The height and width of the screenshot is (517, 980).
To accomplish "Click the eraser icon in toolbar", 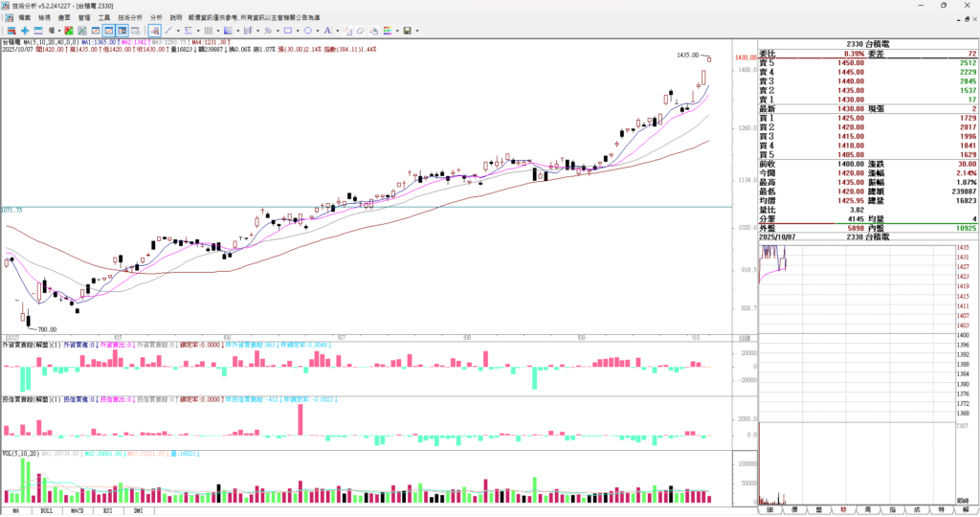I will [361, 31].
